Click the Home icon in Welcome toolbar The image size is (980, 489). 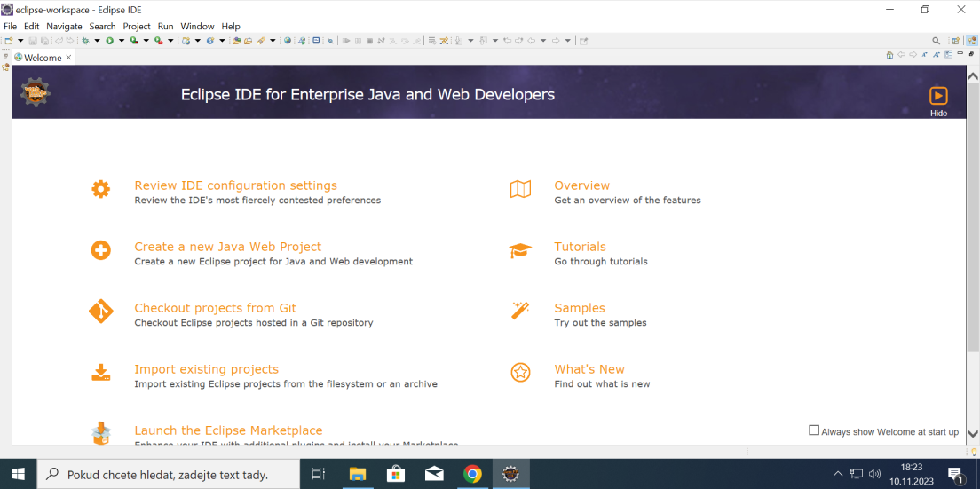click(x=889, y=55)
